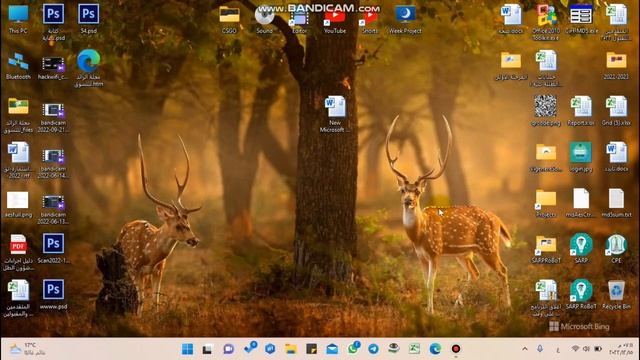Viewport: 640px width, 360px height.
Task: Select the SARP shortcut icon
Action: (x=581, y=248)
